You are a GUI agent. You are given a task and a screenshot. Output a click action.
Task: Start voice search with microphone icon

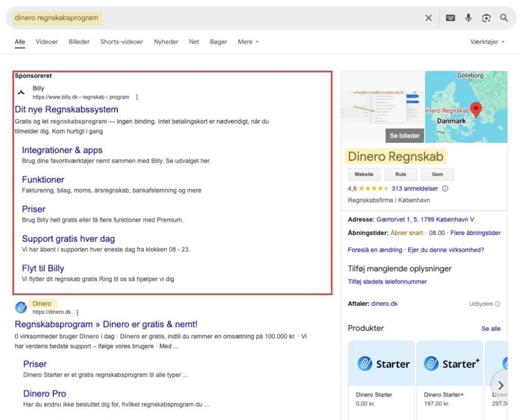pos(468,18)
